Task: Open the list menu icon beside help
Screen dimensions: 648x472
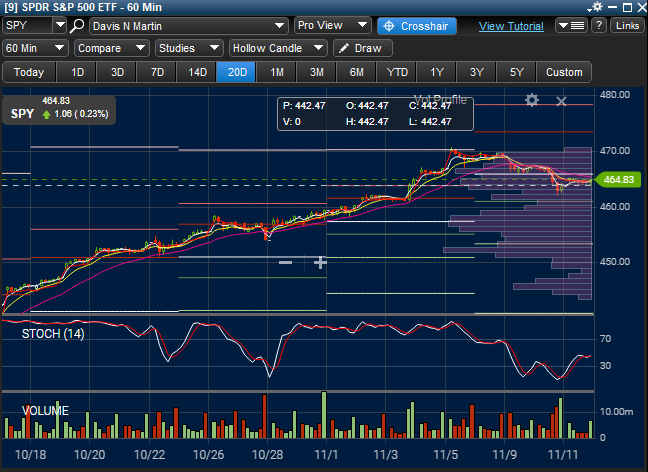Action: (571, 26)
